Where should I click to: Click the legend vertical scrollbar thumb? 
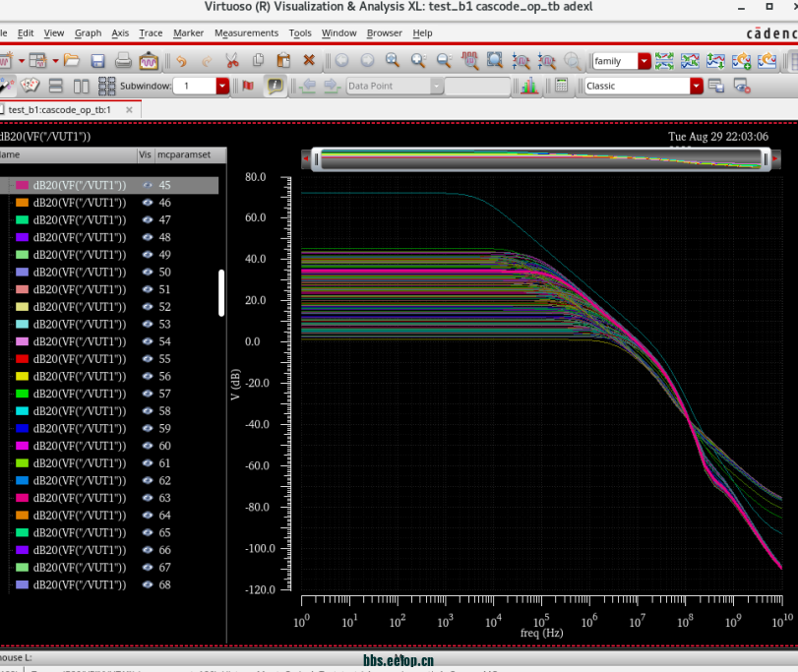coord(221,293)
